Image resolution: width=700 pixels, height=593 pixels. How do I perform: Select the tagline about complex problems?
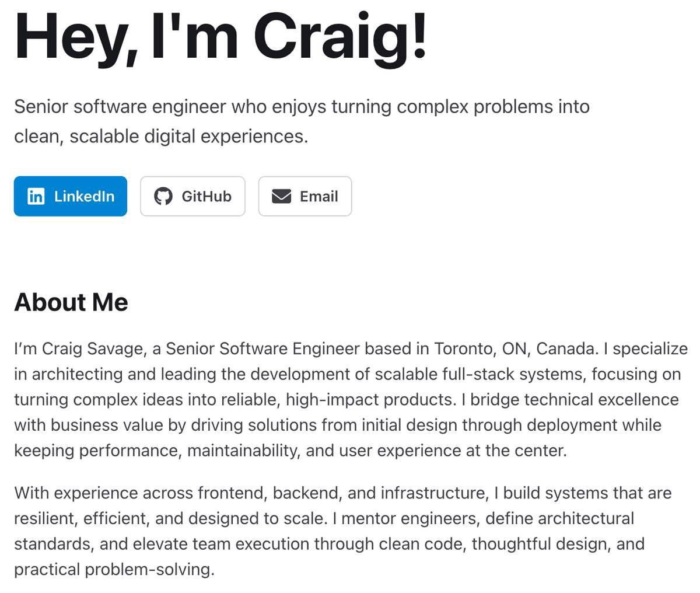click(x=302, y=121)
